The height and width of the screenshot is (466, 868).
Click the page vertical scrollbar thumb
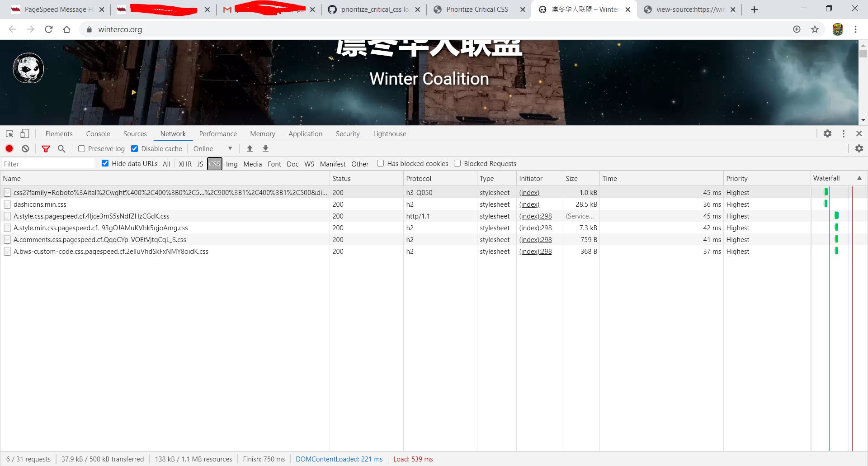pyautogui.click(x=863, y=53)
